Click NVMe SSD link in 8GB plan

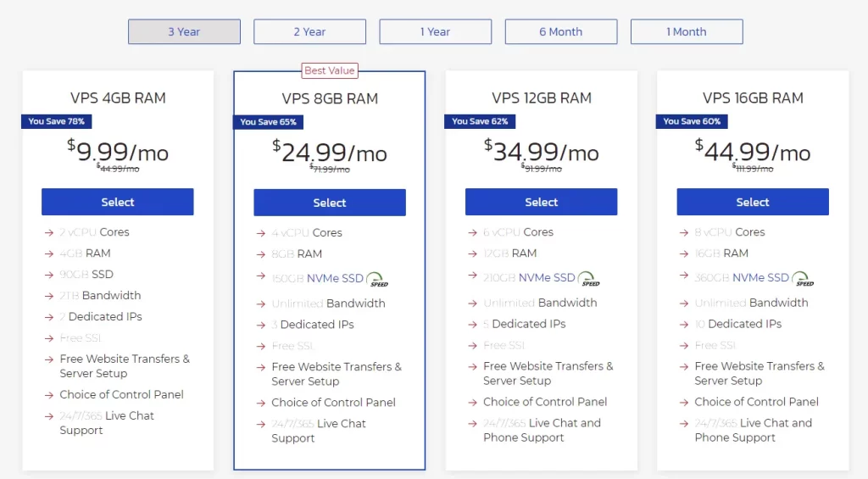tap(335, 278)
